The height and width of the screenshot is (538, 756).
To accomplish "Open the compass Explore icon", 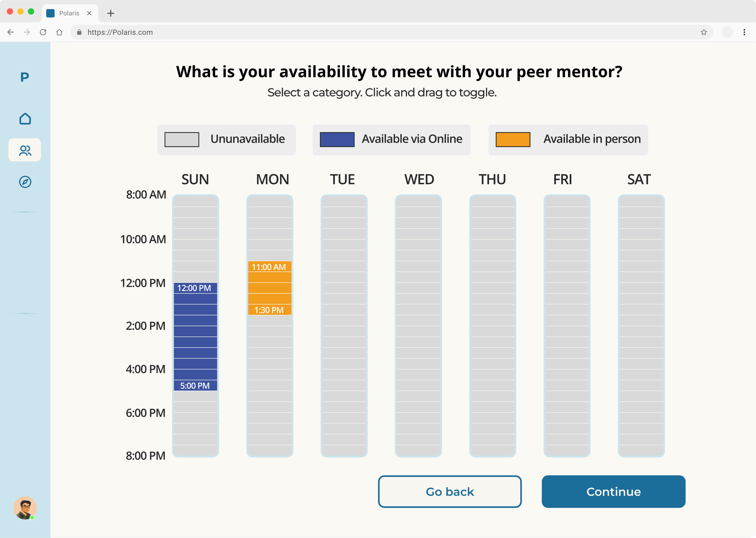I will [x=25, y=182].
